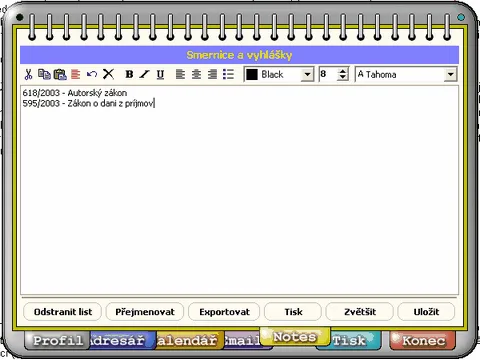Click the line '595/2003 - Zákon o dani z príjmov'
The width and height of the screenshot is (480, 360).
[88, 103]
